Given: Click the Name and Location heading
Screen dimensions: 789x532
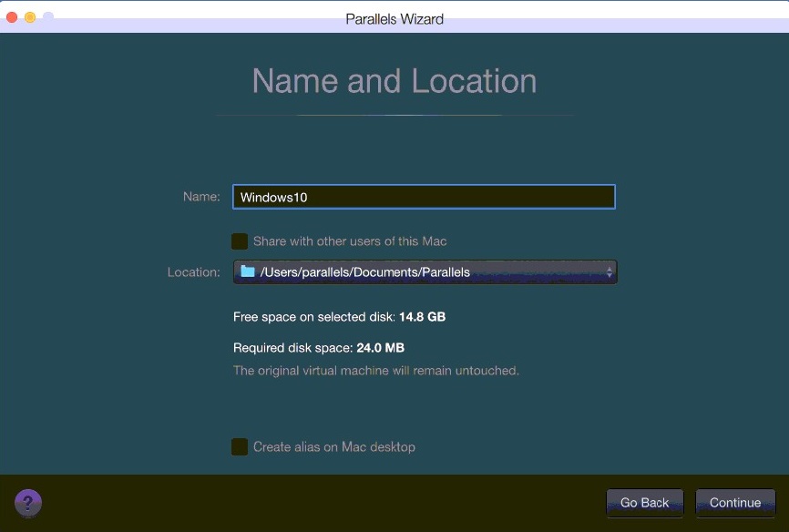Looking at the screenshot, I should coord(394,81).
